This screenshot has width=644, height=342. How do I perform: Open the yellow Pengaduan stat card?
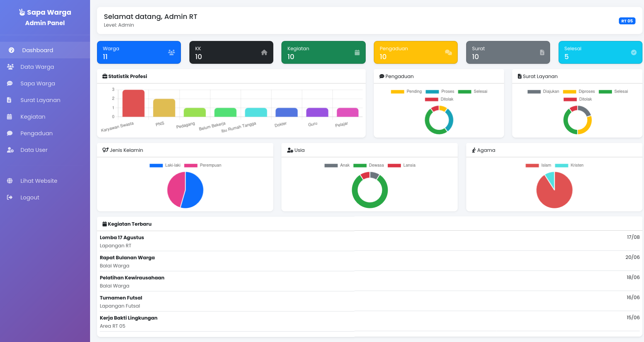pyautogui.click(x=416, y=53)
